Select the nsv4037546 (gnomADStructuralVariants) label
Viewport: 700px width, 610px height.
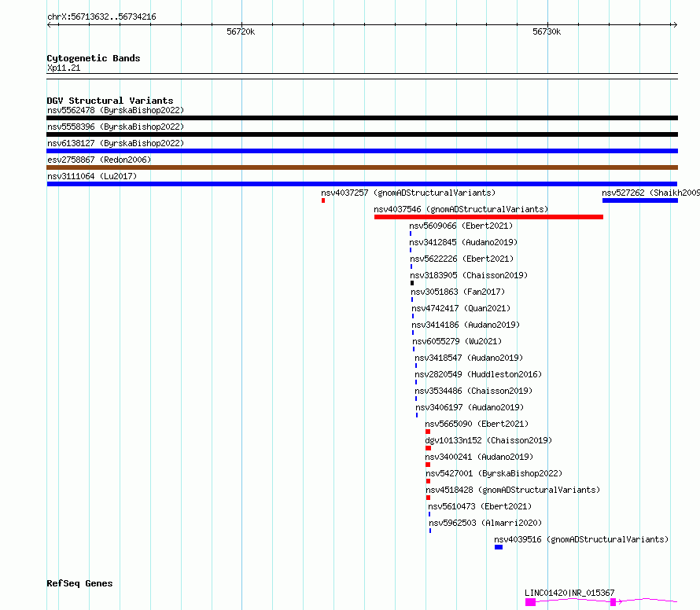tap(461, 209)
